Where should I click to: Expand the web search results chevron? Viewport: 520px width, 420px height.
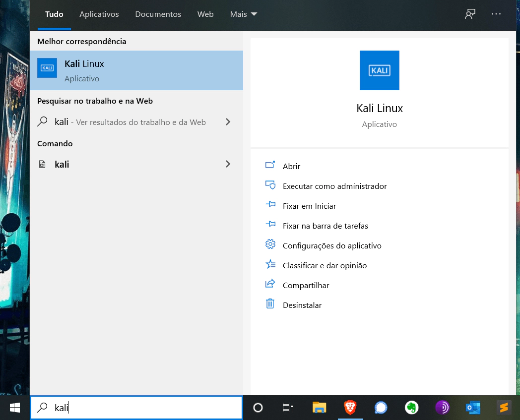[x=228, y=122]
